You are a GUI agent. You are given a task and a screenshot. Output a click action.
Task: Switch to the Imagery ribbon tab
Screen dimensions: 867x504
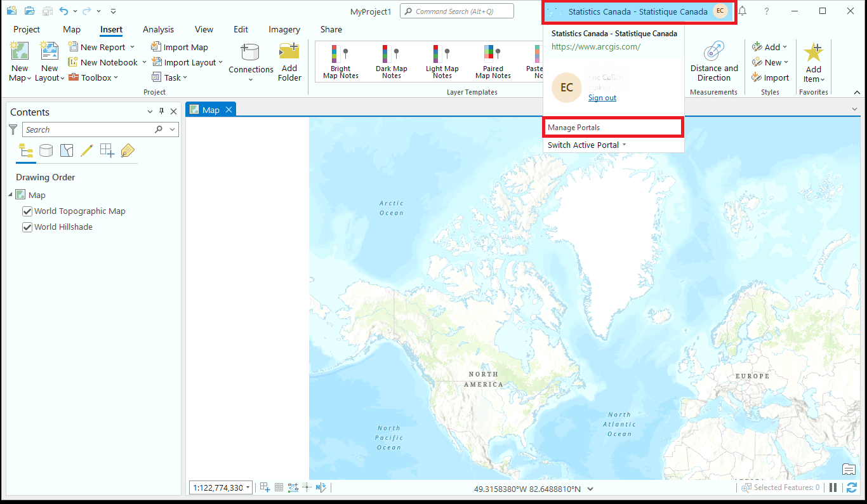[284, 29]
